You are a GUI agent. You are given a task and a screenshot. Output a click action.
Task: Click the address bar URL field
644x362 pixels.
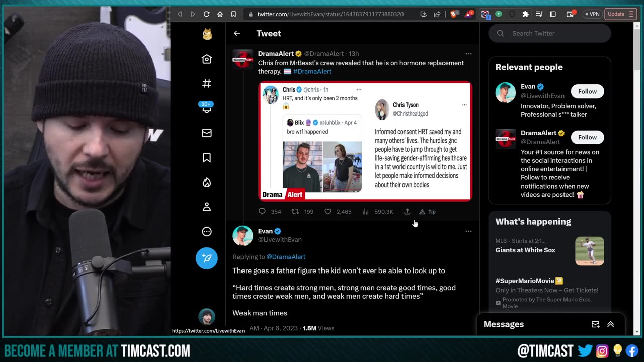[330, 14]
